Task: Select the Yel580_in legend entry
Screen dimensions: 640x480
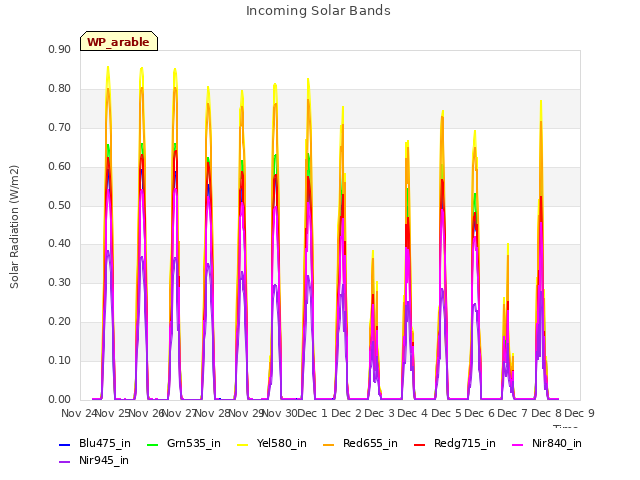Action: (282, 443)
